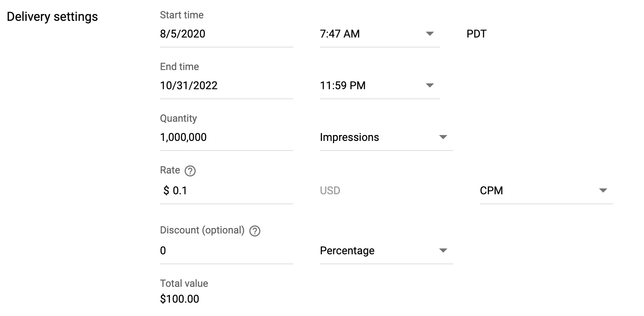Click the chevron beside Impressions

pyautogui.click(x=443, y=137)
